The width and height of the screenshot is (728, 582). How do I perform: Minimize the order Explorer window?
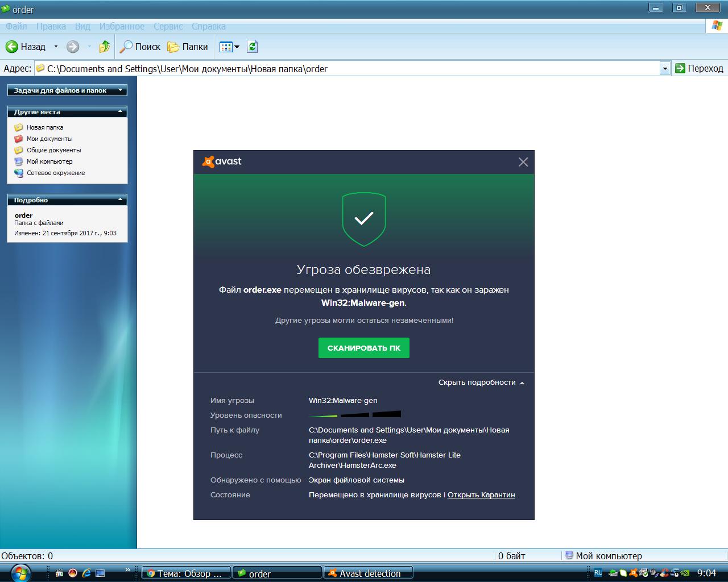[x=656, y=7]
